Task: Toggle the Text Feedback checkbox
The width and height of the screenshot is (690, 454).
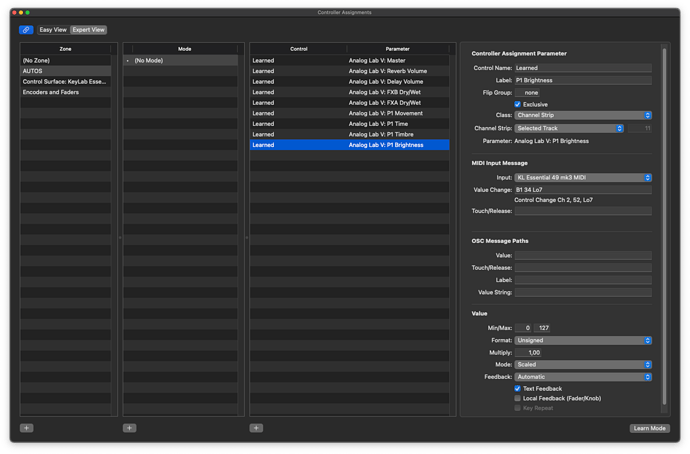Action: pos(518,388)
